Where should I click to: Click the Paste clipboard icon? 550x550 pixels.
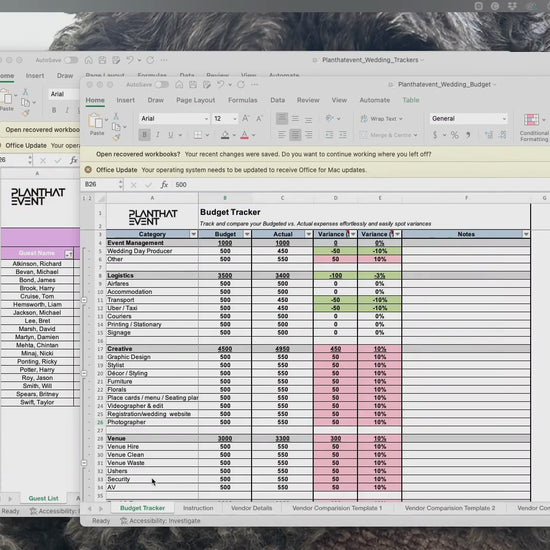click(96, 124)
